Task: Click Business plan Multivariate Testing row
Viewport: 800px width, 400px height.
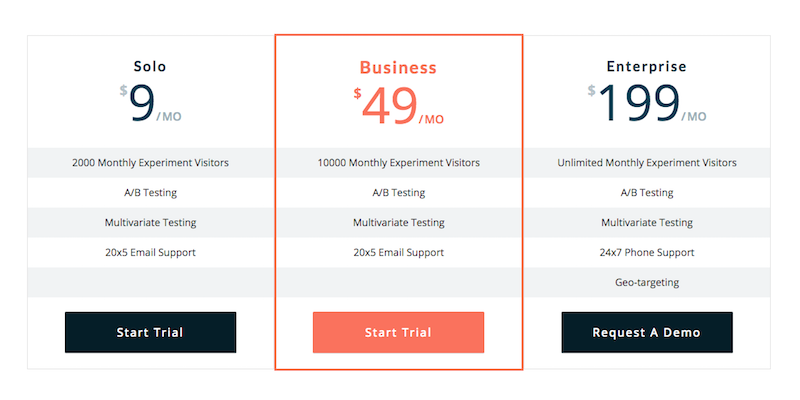Action: pyautogui.click(x=398, y=222)
